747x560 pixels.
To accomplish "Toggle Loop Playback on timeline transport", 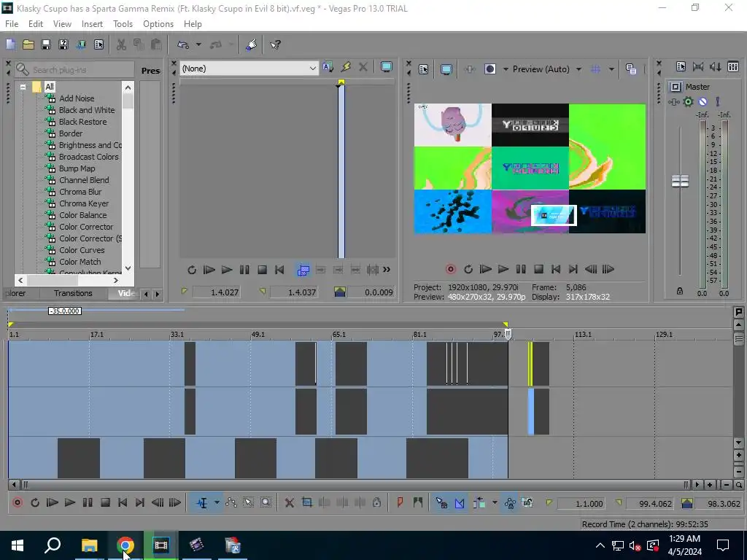I will [x=35, y=502].
